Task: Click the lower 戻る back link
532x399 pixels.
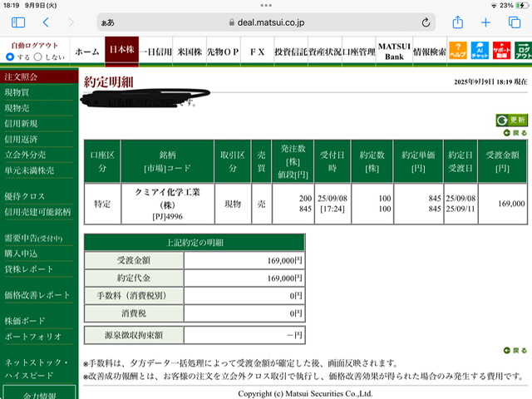Action: [515, 350]
